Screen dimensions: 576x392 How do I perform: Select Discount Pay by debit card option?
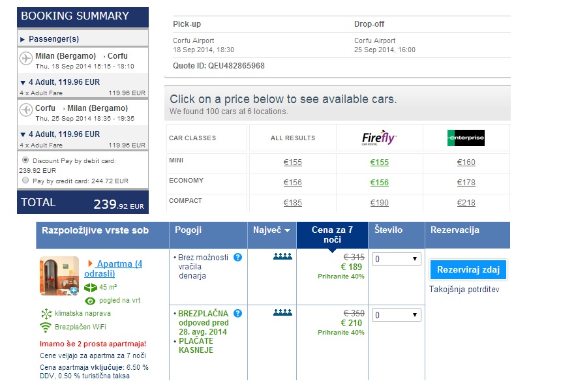[x=25, y=160]
